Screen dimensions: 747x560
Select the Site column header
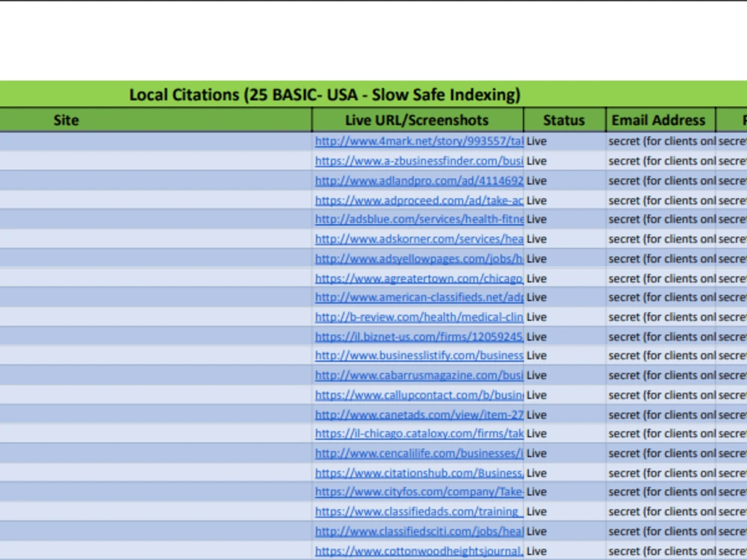point(156,120)
